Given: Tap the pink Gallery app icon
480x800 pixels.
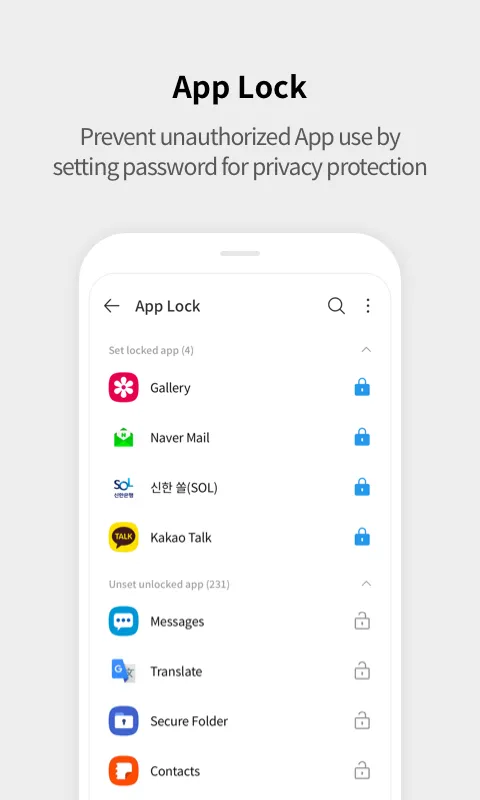Looking at the screenshot, I should pyautogui.click(x=123, y=387).
